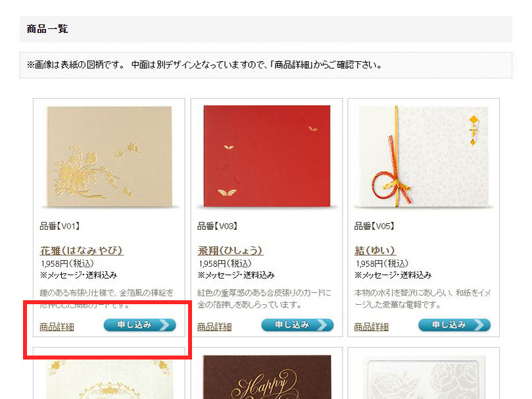Select the beige floral card image V01
Image resolution: width=532 pixels, height=399 pixels.
[109, 157]
